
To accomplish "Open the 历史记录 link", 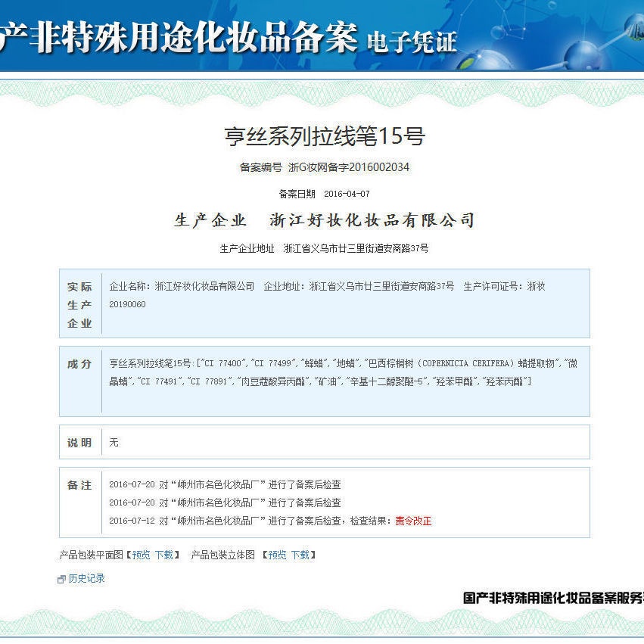I will click(x=86, y=578).
